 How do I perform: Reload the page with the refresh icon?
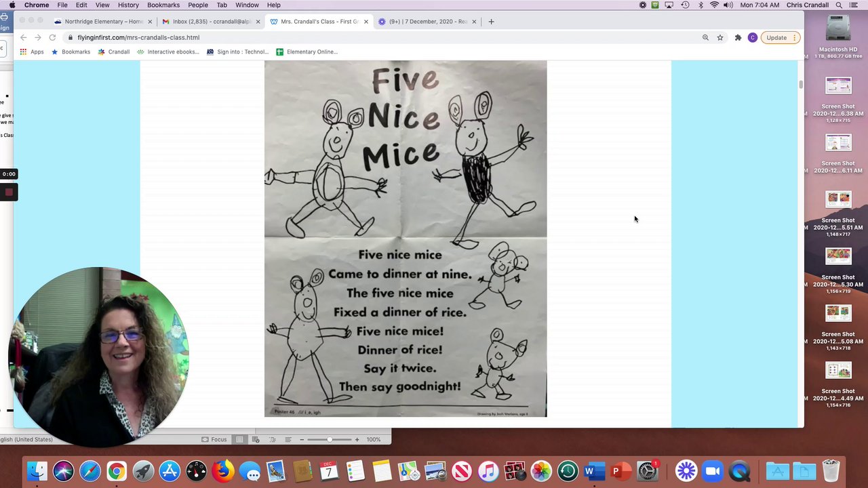tap(52, 37)
